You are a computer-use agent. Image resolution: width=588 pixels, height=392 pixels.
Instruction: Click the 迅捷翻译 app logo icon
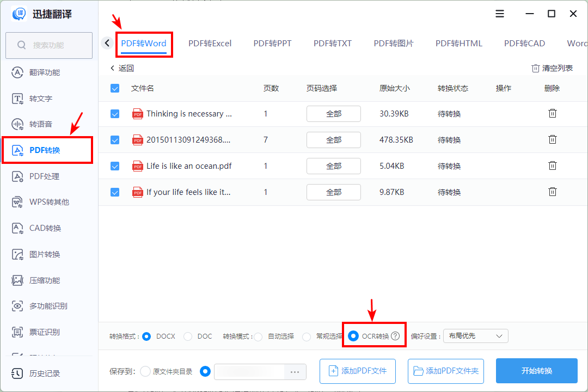(19, 14)
